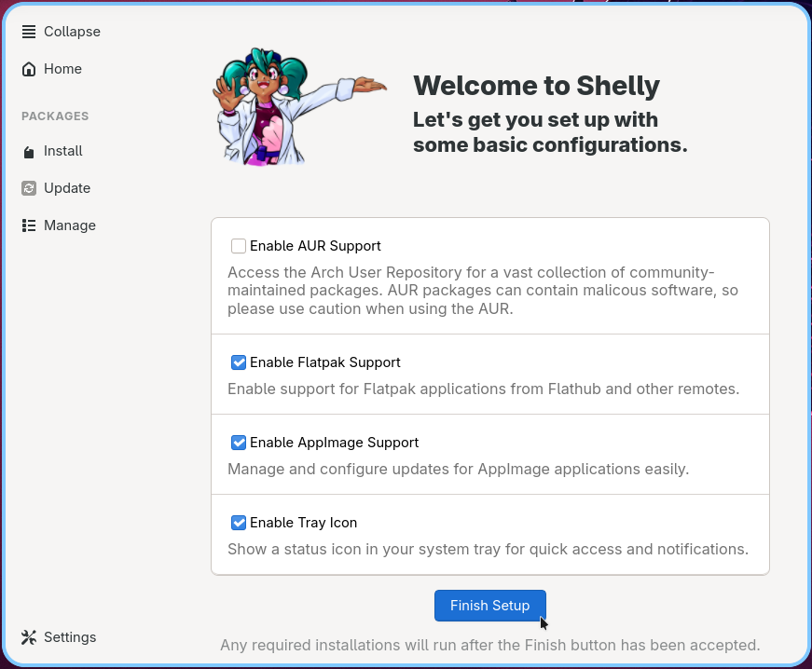
Task: Click the Enable Tray Icon label text
Action: [x=304, y=523]
